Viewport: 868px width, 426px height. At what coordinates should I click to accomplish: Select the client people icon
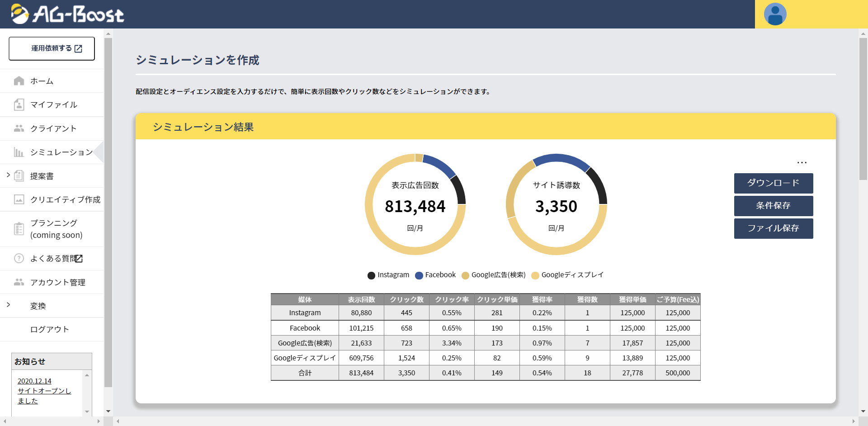[x=19, y=128]
